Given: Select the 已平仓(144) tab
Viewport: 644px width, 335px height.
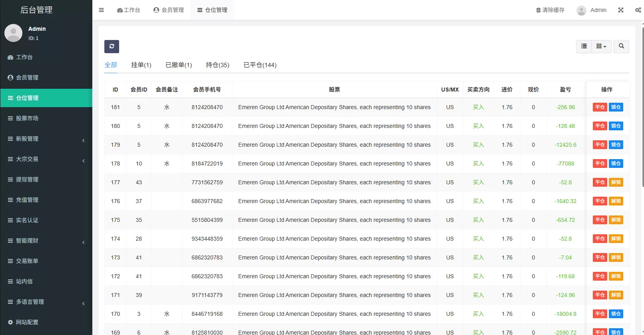Looking at the screenshot, I should (260, 65).
